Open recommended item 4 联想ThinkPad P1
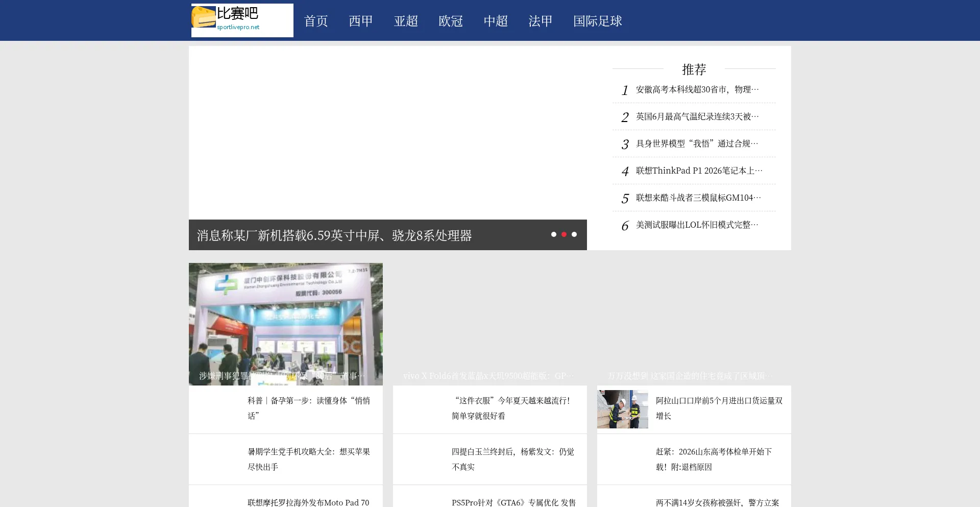This screenshot has height=507, width=980. point(699,171)
